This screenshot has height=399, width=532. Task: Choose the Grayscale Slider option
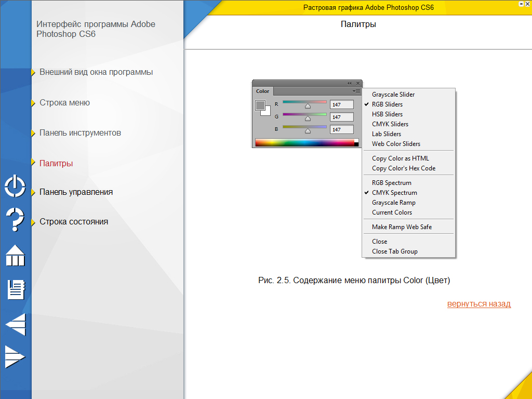(393, 95)
